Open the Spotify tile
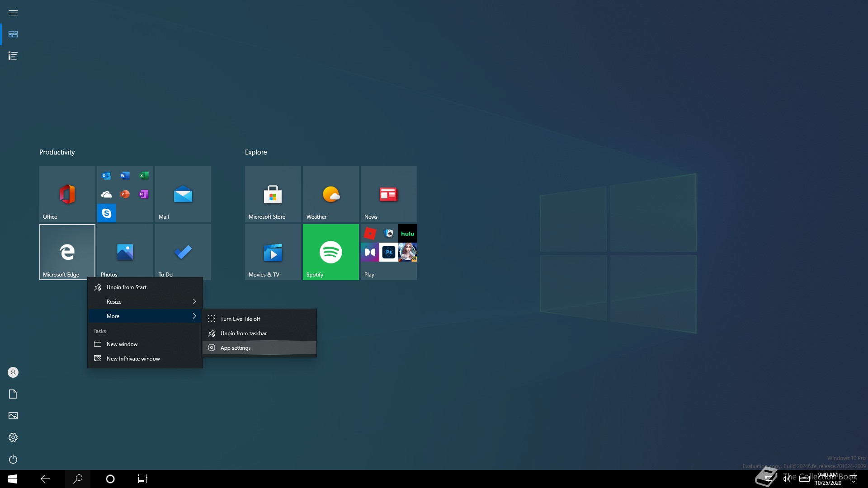This screenshot has width=868, height=488. click(330, 252)
